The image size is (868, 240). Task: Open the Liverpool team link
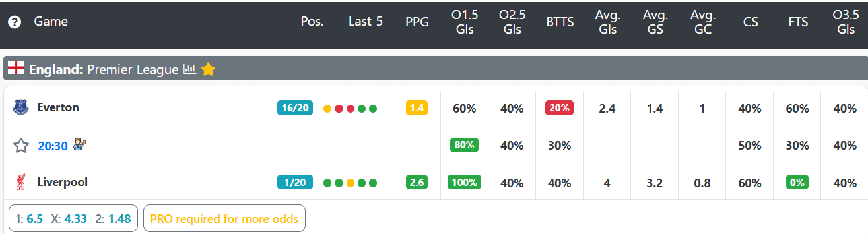[x=62, y=182]
